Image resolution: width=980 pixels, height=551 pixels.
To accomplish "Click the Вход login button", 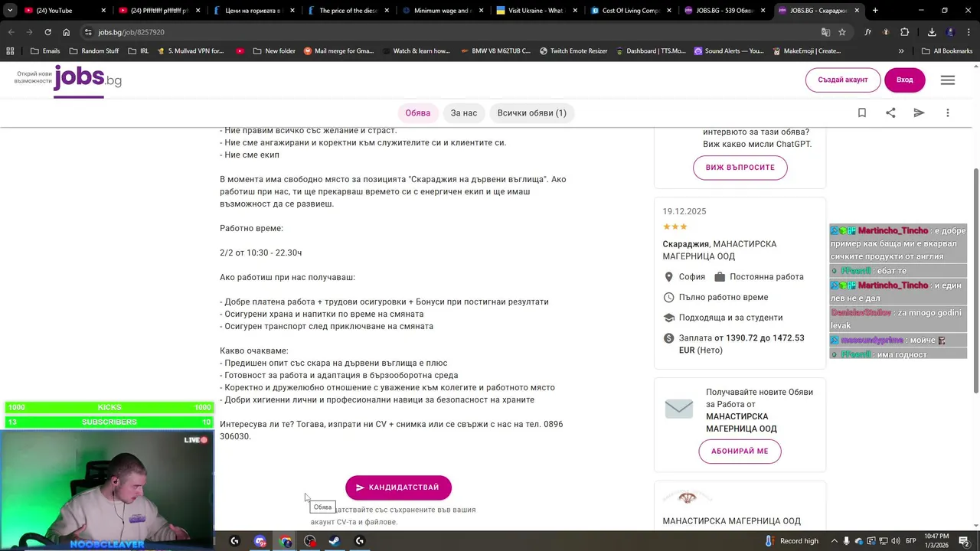I will click(x=904, y=80).
